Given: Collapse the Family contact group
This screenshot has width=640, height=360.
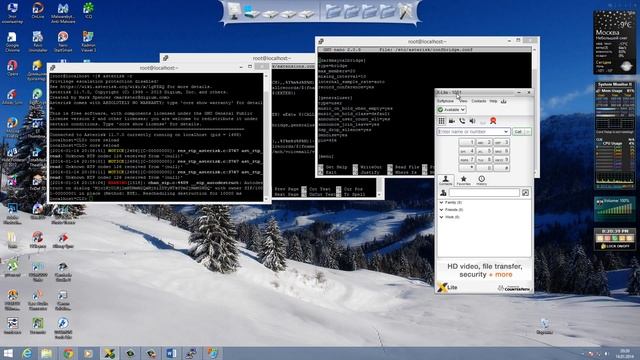Looking at the screenshot, I should (441, 202).
